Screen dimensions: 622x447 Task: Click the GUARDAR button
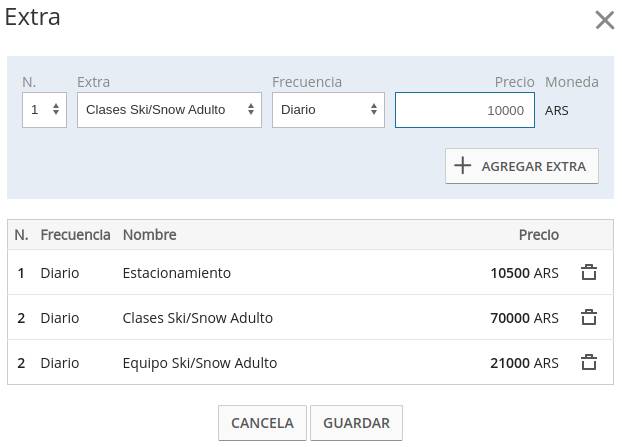[x=356, y=423]
